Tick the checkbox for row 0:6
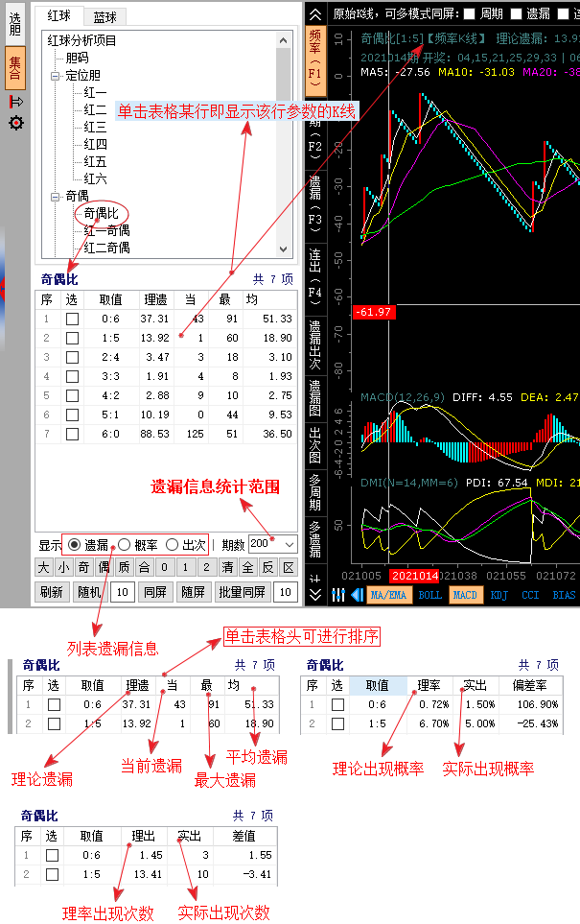580x924 pixels. coord(72,319)
